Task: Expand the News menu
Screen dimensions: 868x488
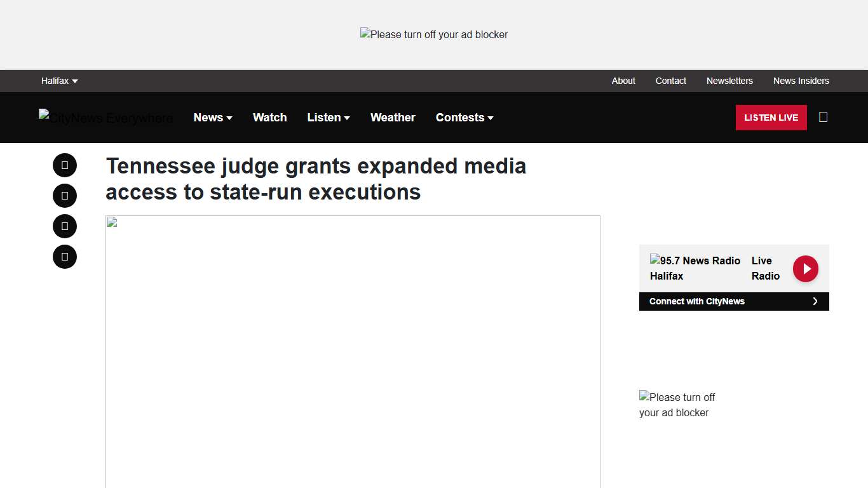Action: click(x=213, y=118)
